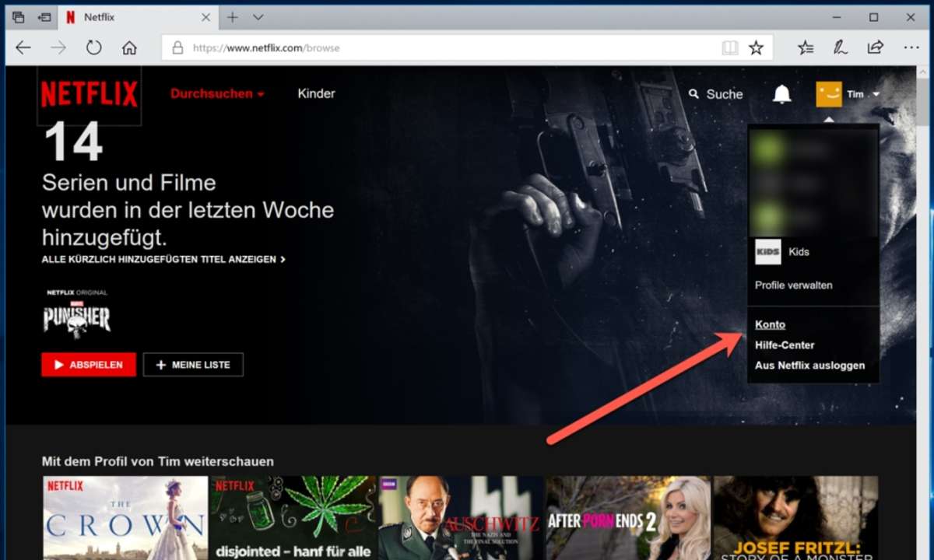Image resolution: width=934 pixels, height=560 pixels.
Task: Click the browser forward arrow
Action: click(x=58, y=48)
